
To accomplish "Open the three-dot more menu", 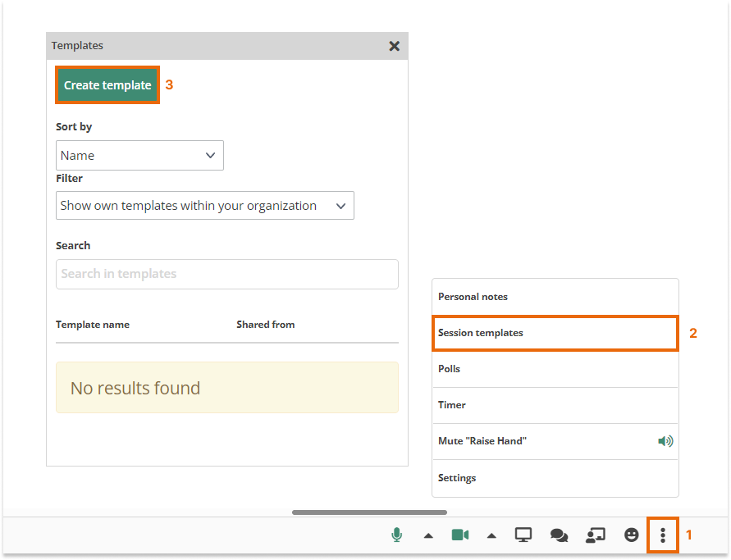I will [x=662, y=535].
